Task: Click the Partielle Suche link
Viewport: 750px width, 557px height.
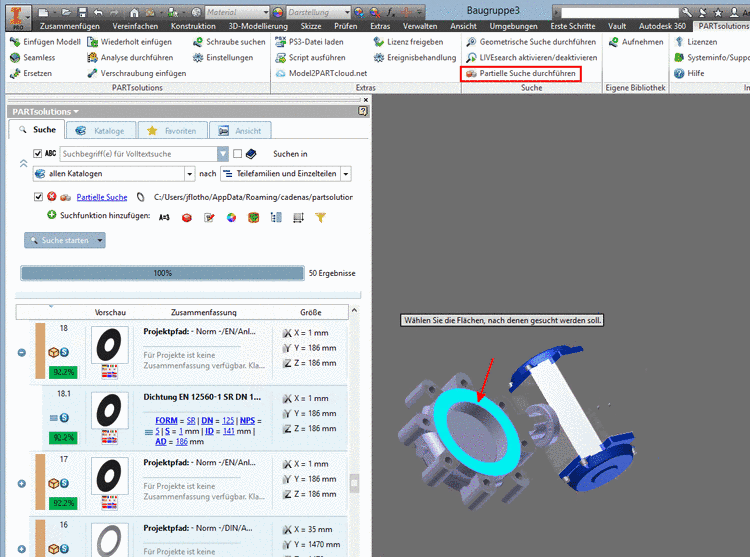Action: point(102,197)
